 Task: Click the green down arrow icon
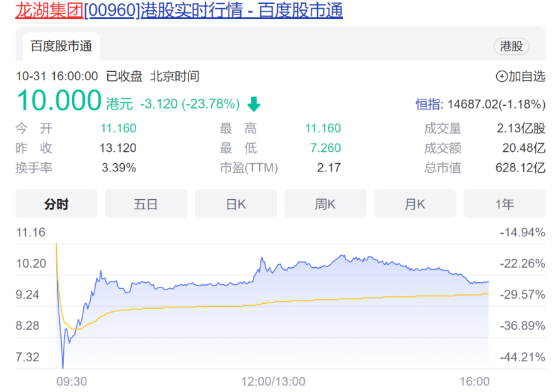(253, 104)
